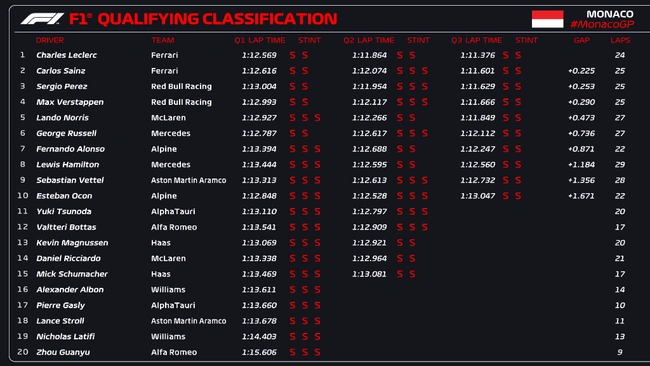Select the Q3 LAP TIME column header
The height and width of the screenshot is (366, 650).
476,40
